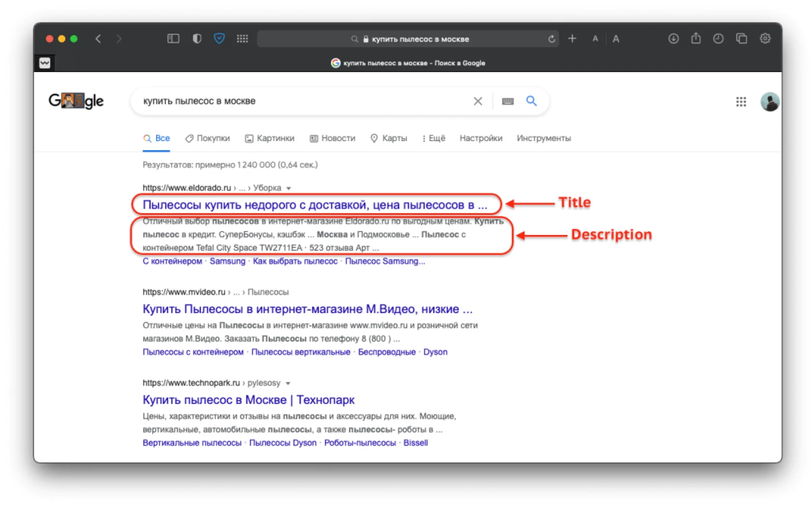Screen dimensions: 812x507
Task: Click the 'Результатов: примерно 1 240 000' stats text
Action: click(230, 165)
